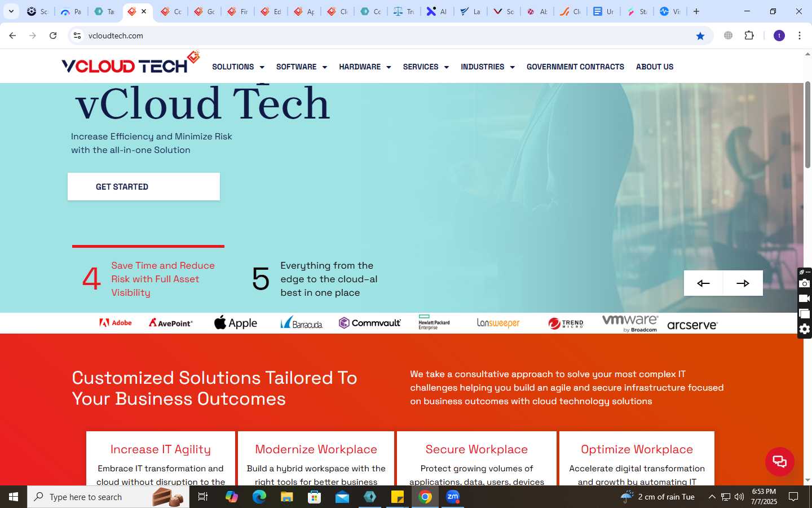Viewport: 812px width, 508px height.
Task: Open File Explorer from the taskbar
Action: (287, 497)
